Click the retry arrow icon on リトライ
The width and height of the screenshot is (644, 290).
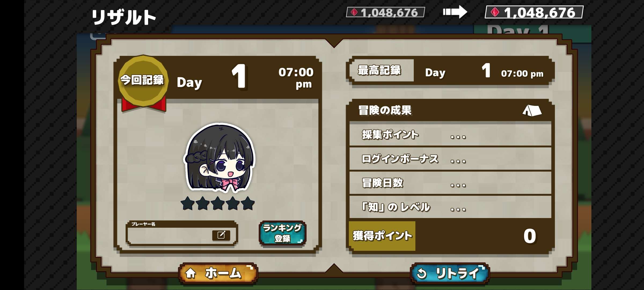point(422,274)
